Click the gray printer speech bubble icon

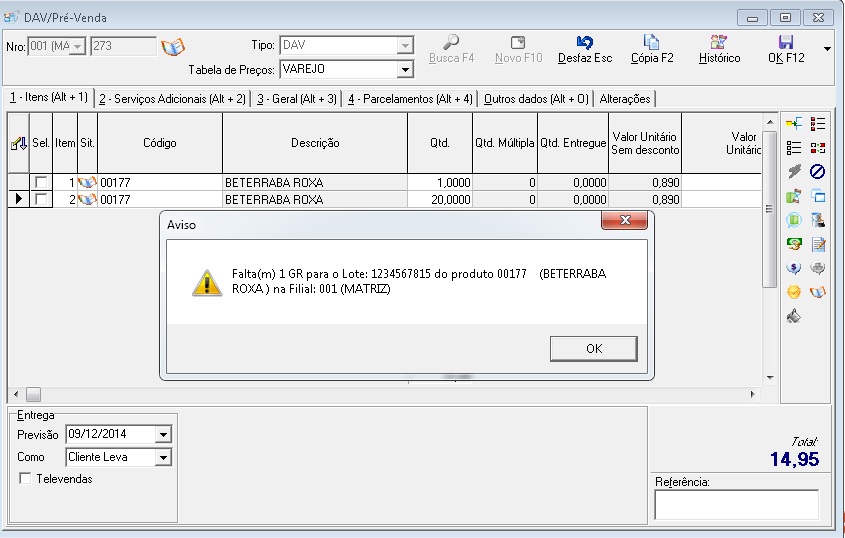point(818,268)
